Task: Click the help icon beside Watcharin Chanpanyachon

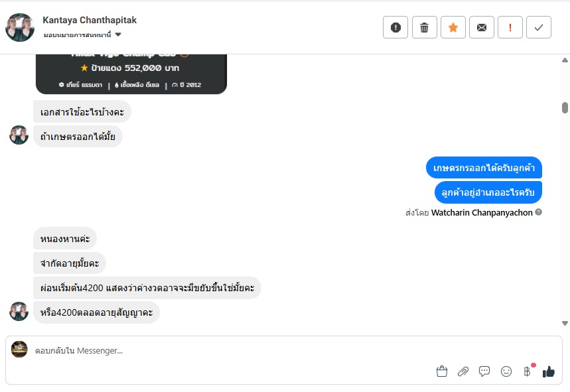Action: tap(539, 212)
